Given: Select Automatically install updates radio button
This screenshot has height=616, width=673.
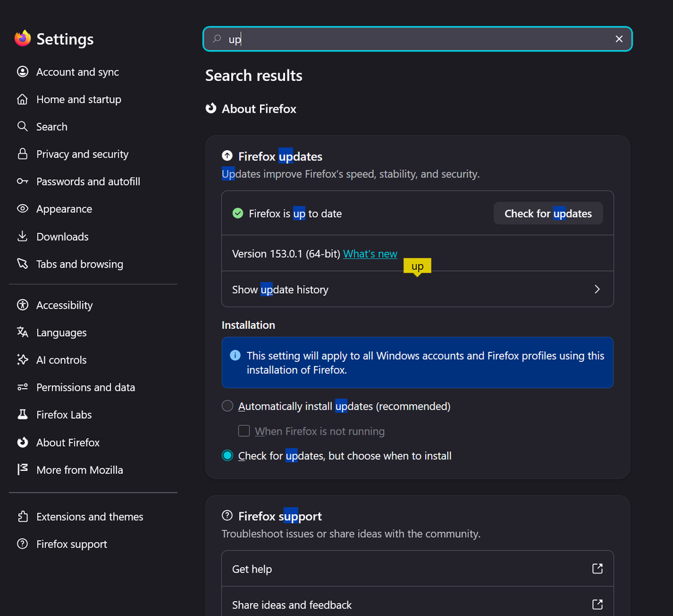Looking at the screenshot, I should click(x=228, y=406).
